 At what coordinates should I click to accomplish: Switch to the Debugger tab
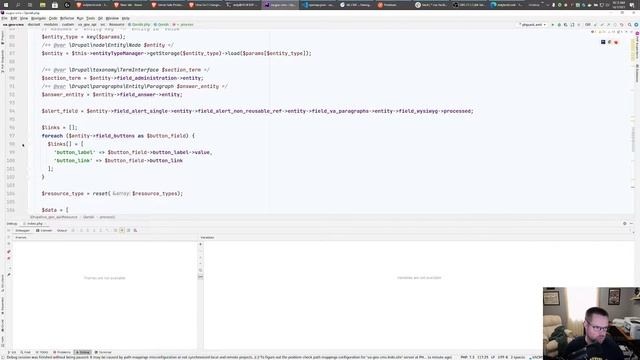[x=23, y=231]
